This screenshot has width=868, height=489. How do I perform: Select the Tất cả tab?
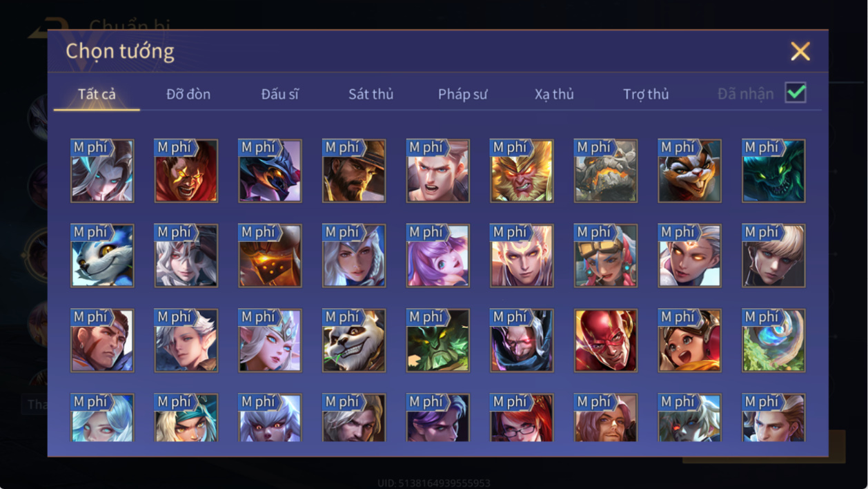(x=97, y=94)
